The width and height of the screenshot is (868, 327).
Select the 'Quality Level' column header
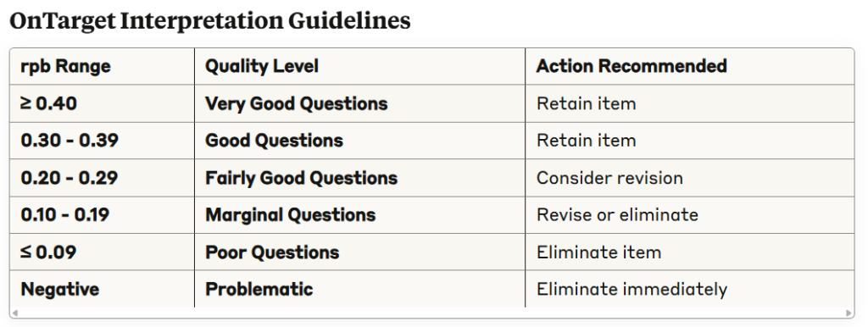(x=359, y=66)
